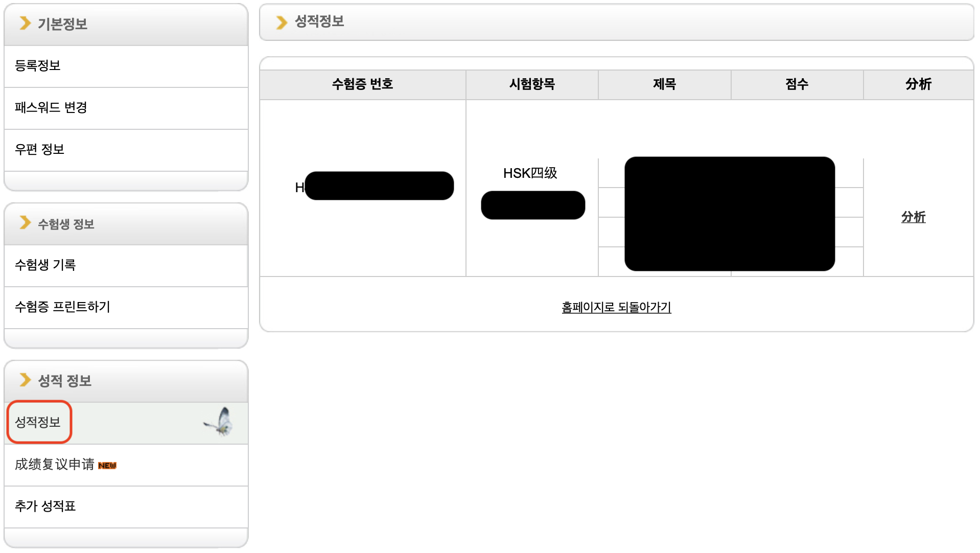Click the 分析 link in score row

coord(913,217)
